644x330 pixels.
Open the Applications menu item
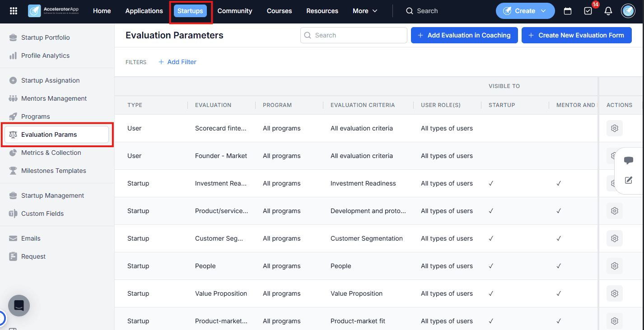[x=144, y=11]
